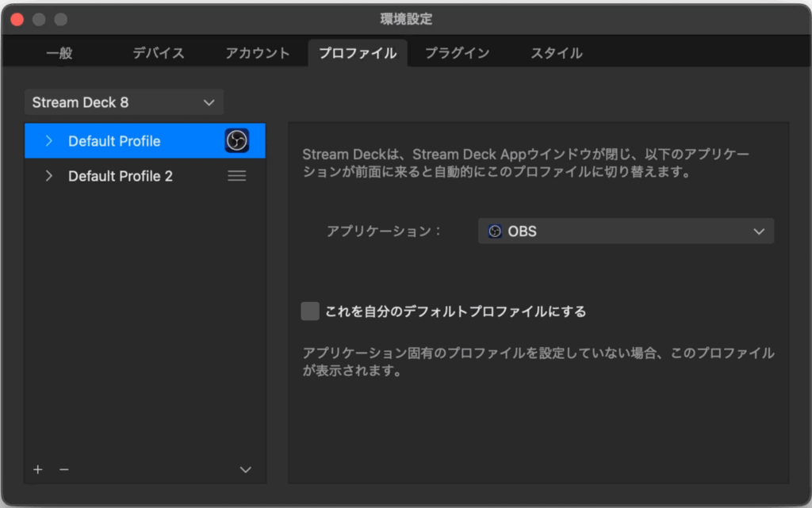Remove the selected profile with the minus button
Screen dimensions: 812x508
(x=63, y=469)
